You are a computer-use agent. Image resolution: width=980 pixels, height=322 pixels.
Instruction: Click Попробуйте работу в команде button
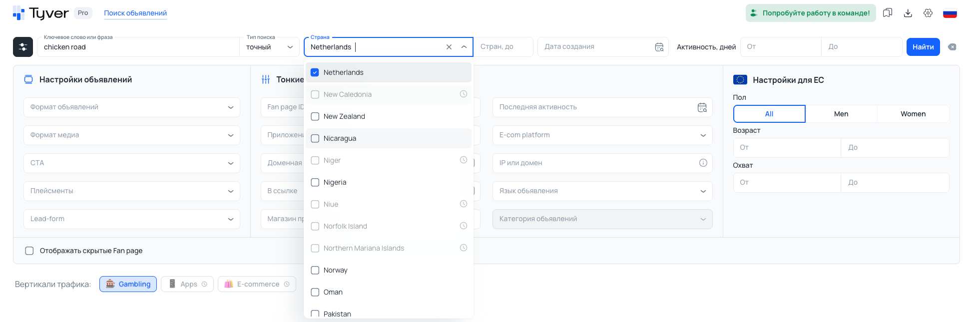point(811,13)
